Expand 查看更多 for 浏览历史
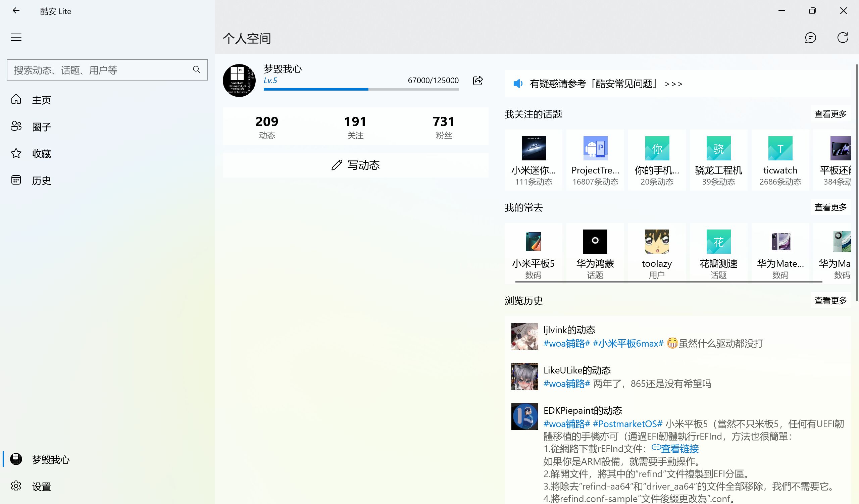The width and height of the screenshot is (859, 504). pyautogui.click(x=830, y=301)
